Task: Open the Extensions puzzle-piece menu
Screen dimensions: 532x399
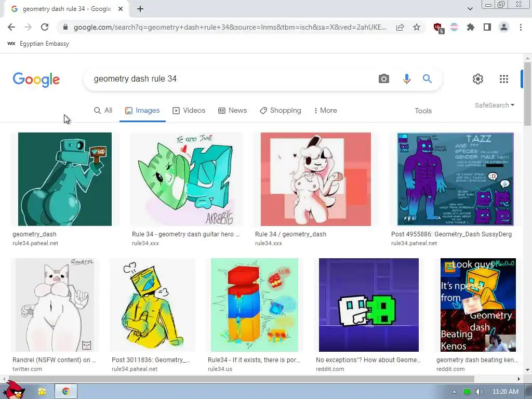Action: [471, 27]
